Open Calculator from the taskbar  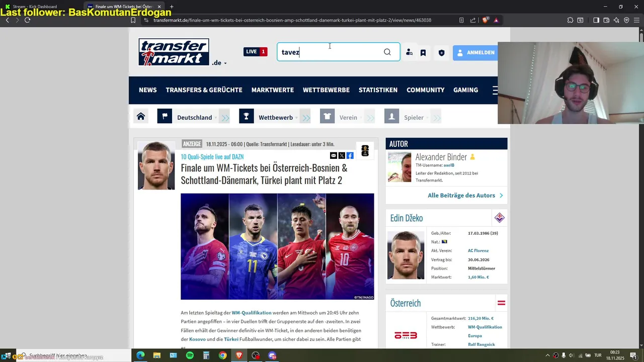click(206, 355)
